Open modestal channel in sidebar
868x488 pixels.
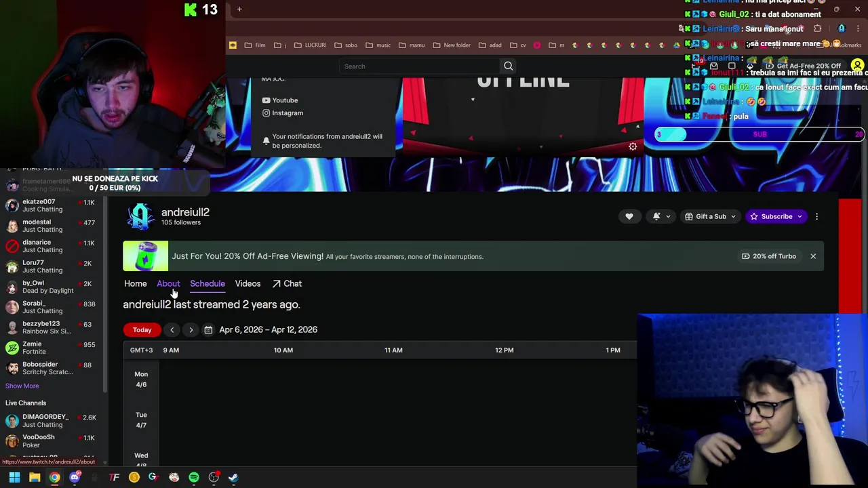pyautogui.click(x=51, y=226)
